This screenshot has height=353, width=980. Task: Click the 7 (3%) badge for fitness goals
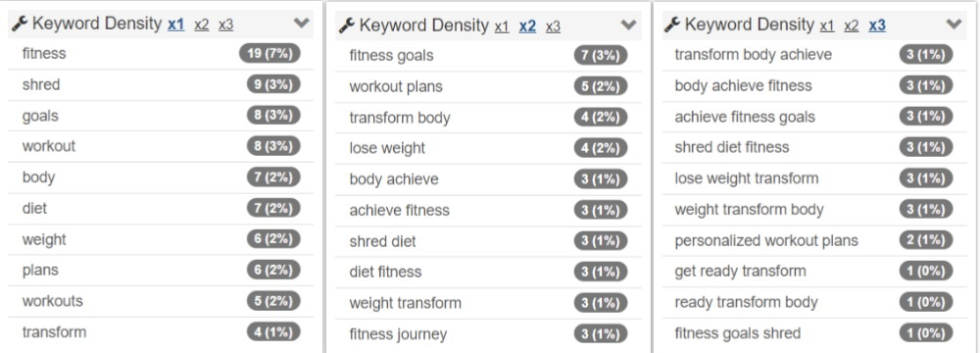tap(601, 55)
